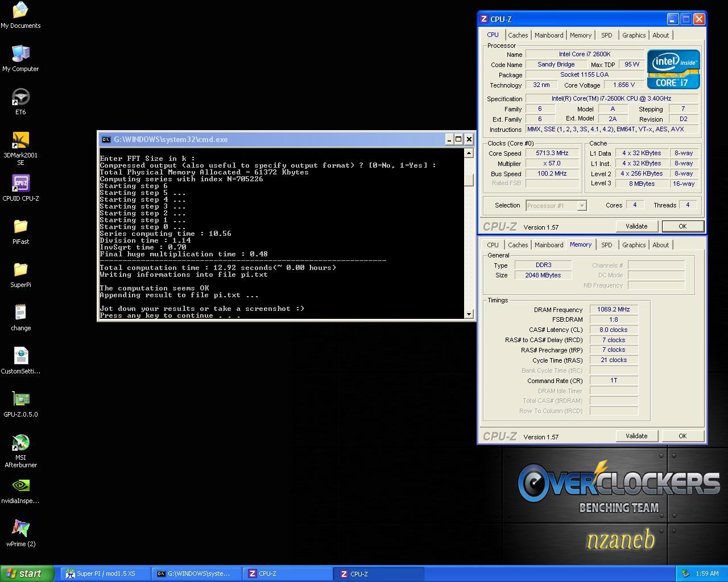Open the Memory tab in the top CPU-Z window
Viewport: 728px width, 582px height.
coord(580,35)
